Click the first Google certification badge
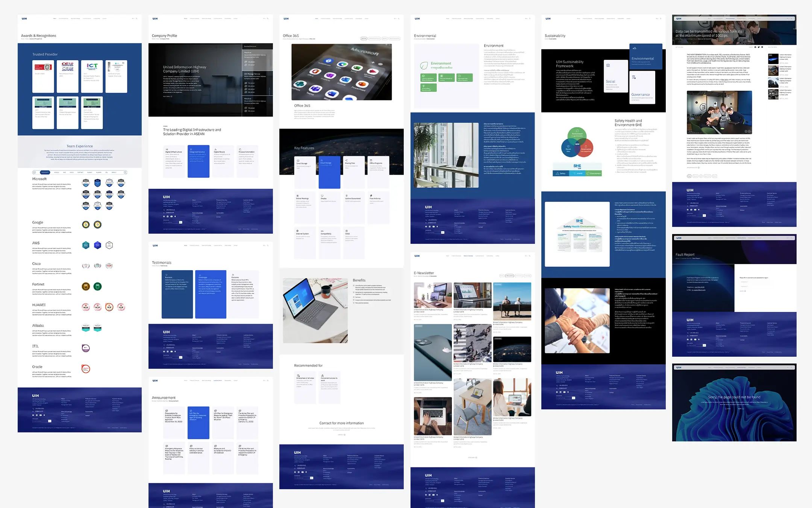Image resolution: width=812 pixels, height=508 pixels. coord(86,225)
